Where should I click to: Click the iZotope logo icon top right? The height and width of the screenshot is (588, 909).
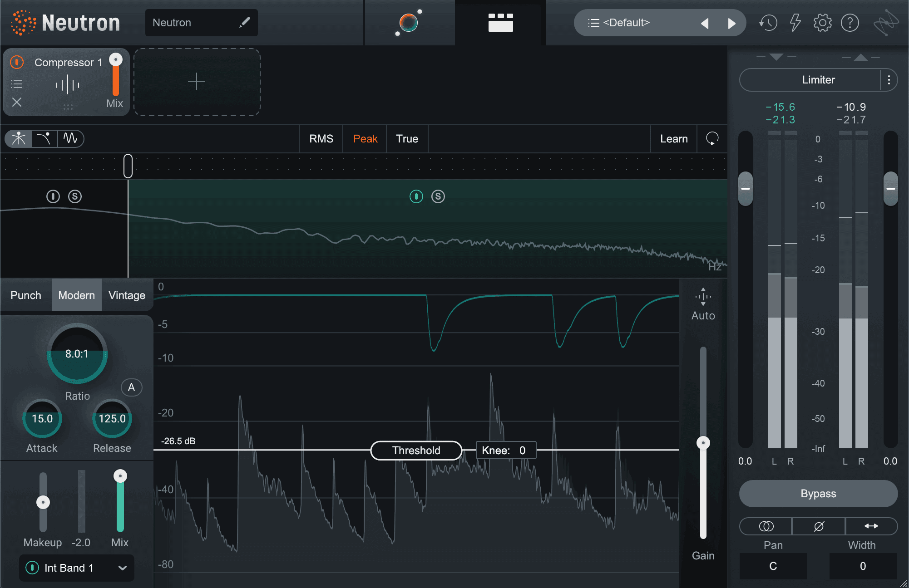tap(886, 23)
